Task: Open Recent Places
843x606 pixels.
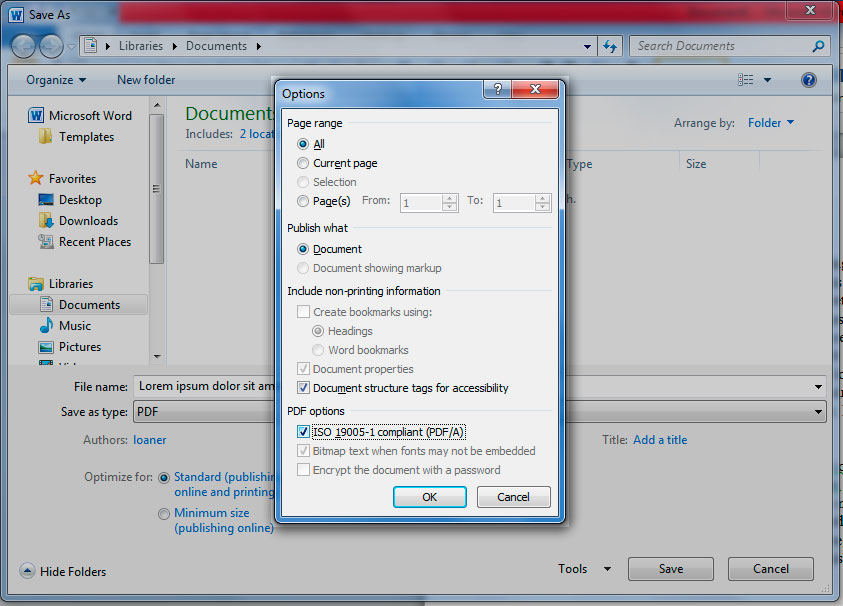Action: (84, 242)
